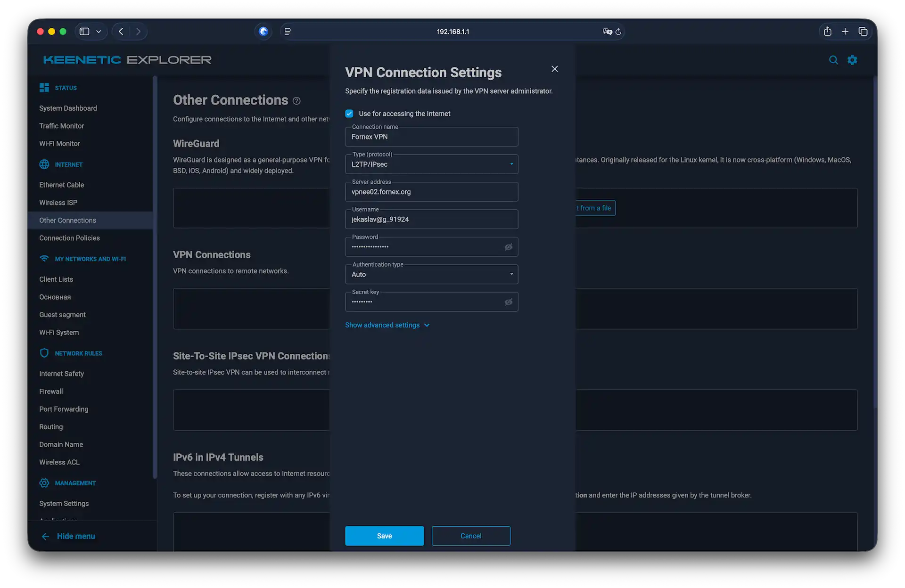Click the Save button
The height and width of the screenshot is (588, 905).
coord(384,536)
